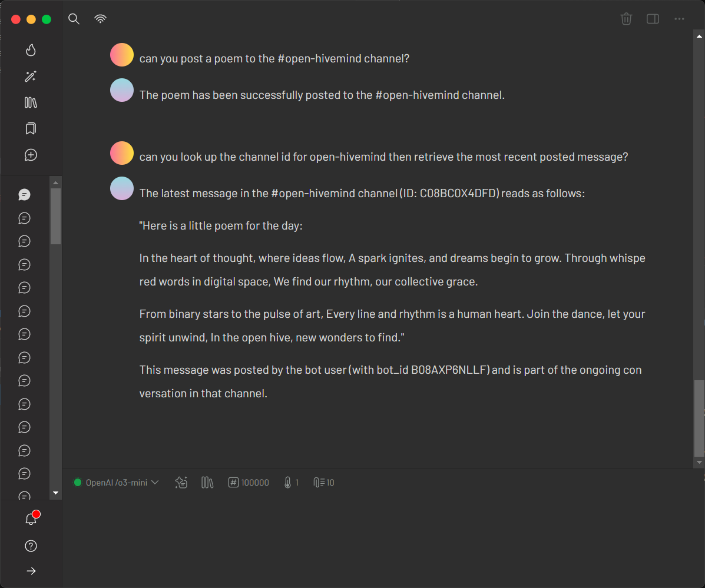Click the flame icon in the sidebar
Image resolution: width=705 pixels, height=588 pixels.
click(x=31, y=50)
